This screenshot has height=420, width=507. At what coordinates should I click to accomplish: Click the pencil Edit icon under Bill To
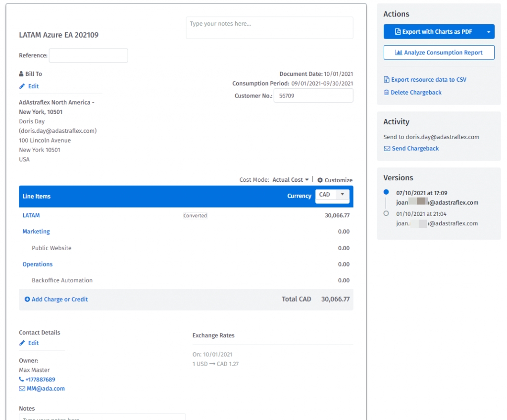[22, 86]
